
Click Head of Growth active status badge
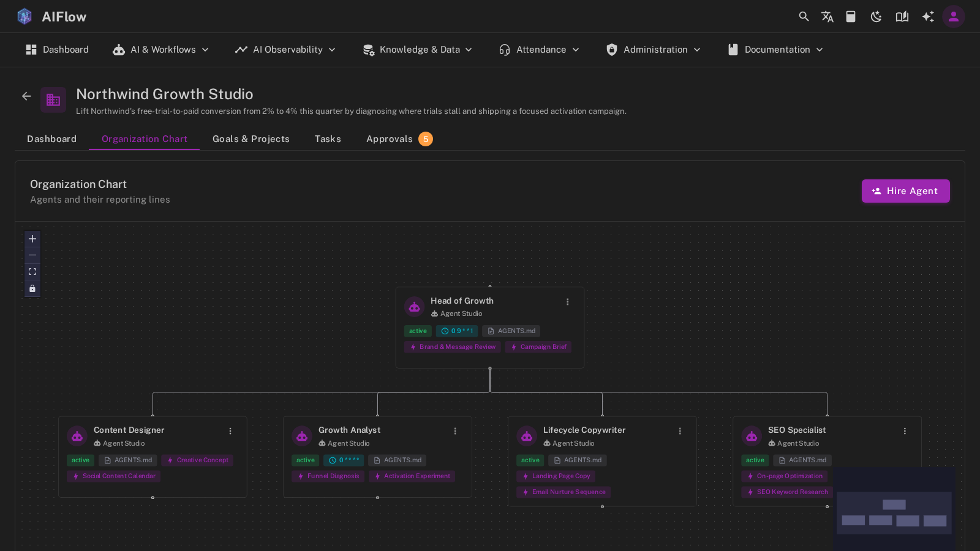click(x=418, y=331)
